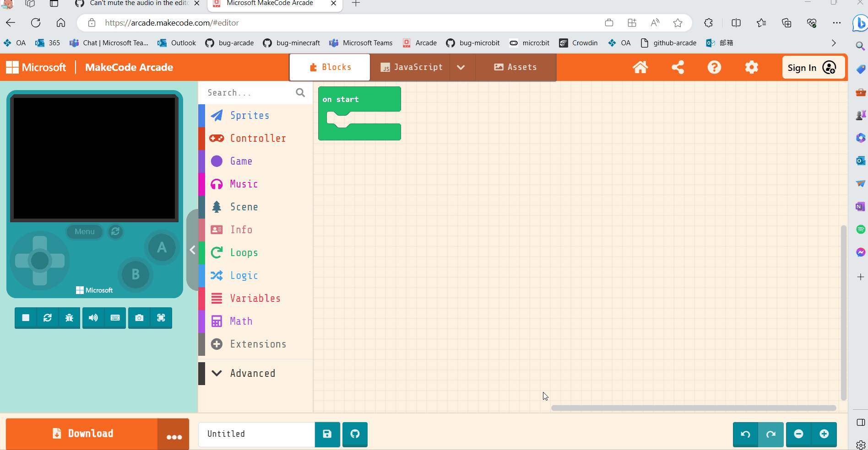The width and height of the screenshot is (868, 450).
Task: Switch to the JavaScript editor
Action: (x=411, y=67)
